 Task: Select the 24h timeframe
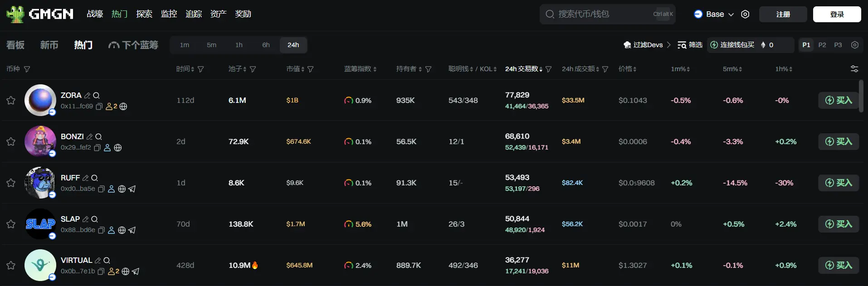point(293,45)
